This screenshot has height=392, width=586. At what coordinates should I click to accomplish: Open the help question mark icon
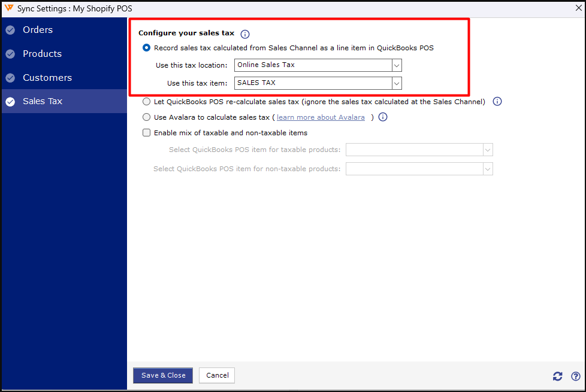pos(575,376)
